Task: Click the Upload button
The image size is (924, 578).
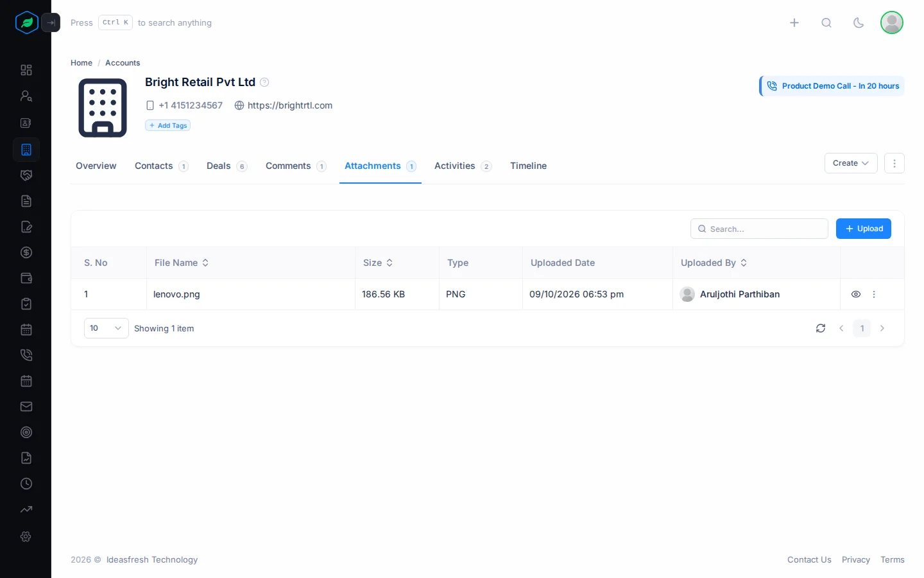Action: click(864, 229)
